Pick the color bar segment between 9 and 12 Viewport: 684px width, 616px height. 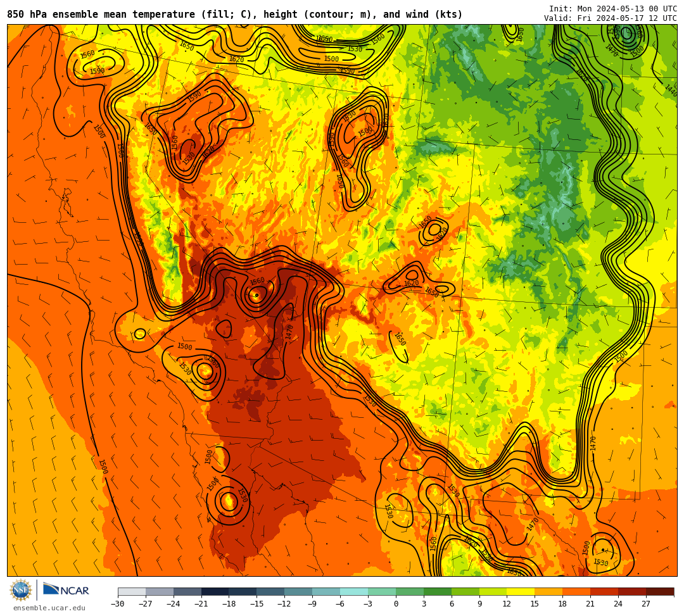[493, 591]
